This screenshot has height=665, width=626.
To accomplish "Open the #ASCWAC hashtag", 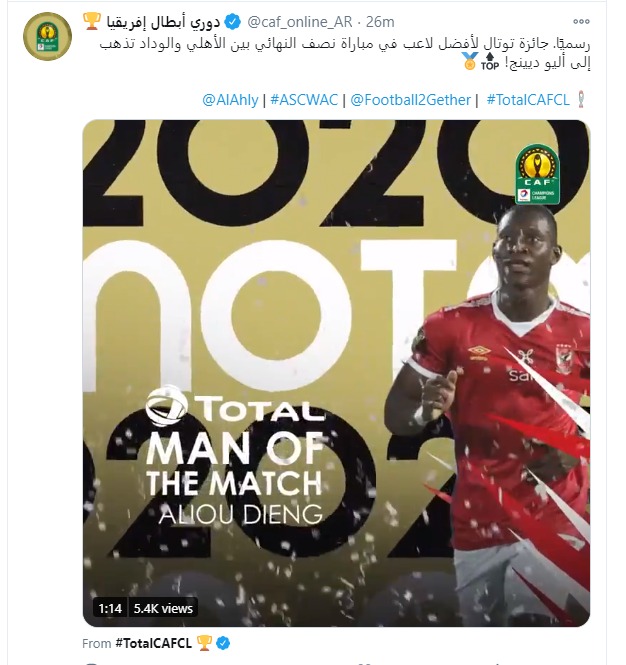I will (304, 100).
